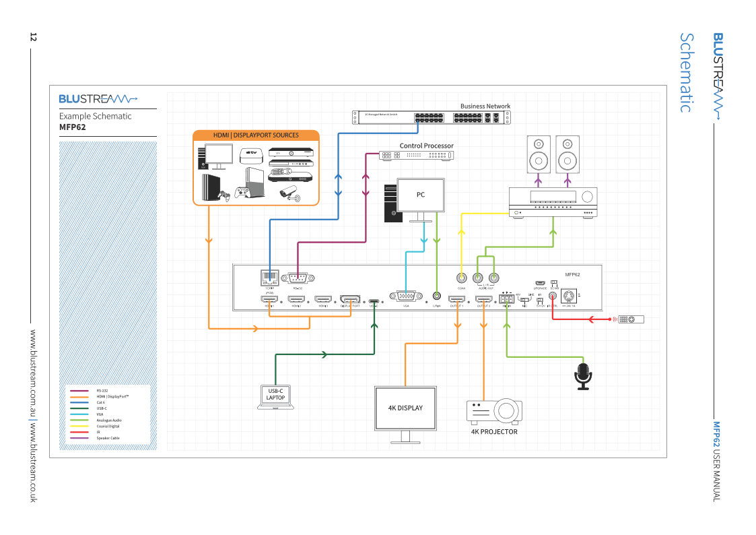Open the www.blustream.co.uk link
The width and height of the screenshot is (756, 535).
tap(33, 463)
